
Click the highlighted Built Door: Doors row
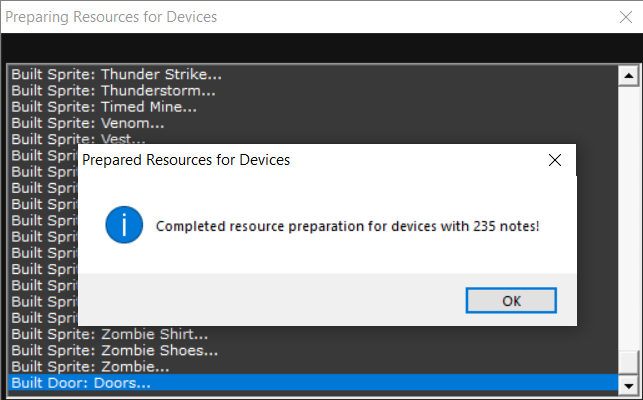tap(313, 383)
